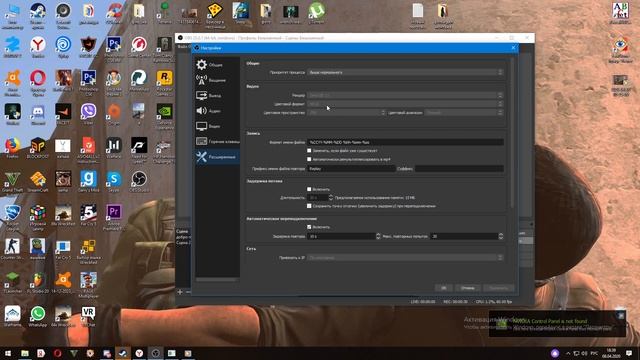Click the settings dialog vertical scrollbar
The width and height of the screenshot is (640, 360).
pyautogui.click(x=512, y=133)
